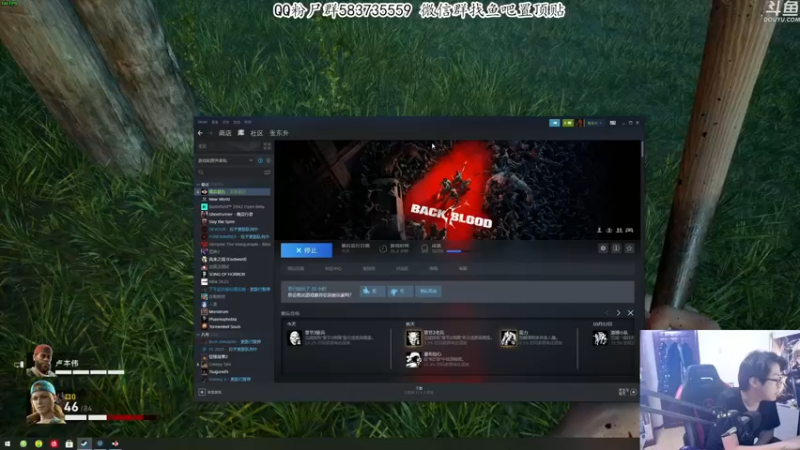Select Slay the Spire game

pyautogui.click(x=221, y=222)
